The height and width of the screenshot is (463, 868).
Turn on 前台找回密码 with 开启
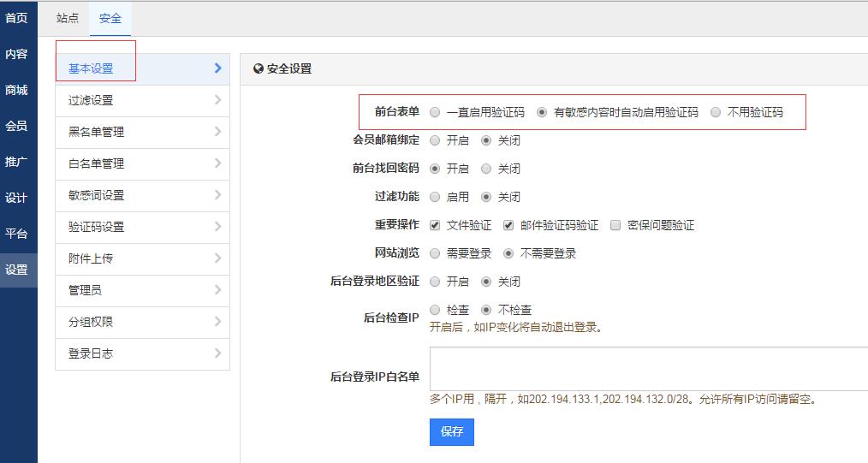pyautogui.click(x=435, y=169)
